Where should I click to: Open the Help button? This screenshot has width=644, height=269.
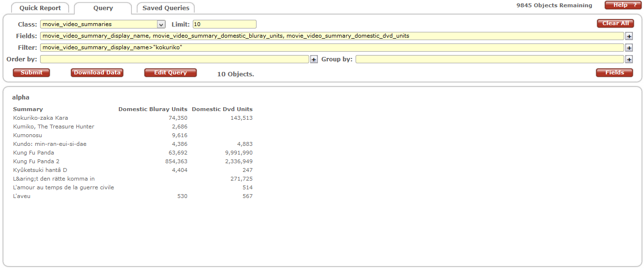point(623,5)
